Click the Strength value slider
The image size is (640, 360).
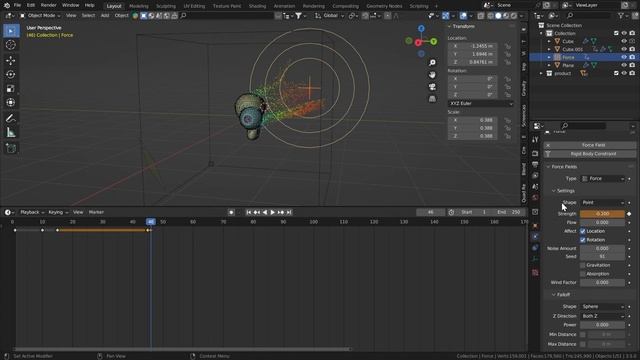602,214
